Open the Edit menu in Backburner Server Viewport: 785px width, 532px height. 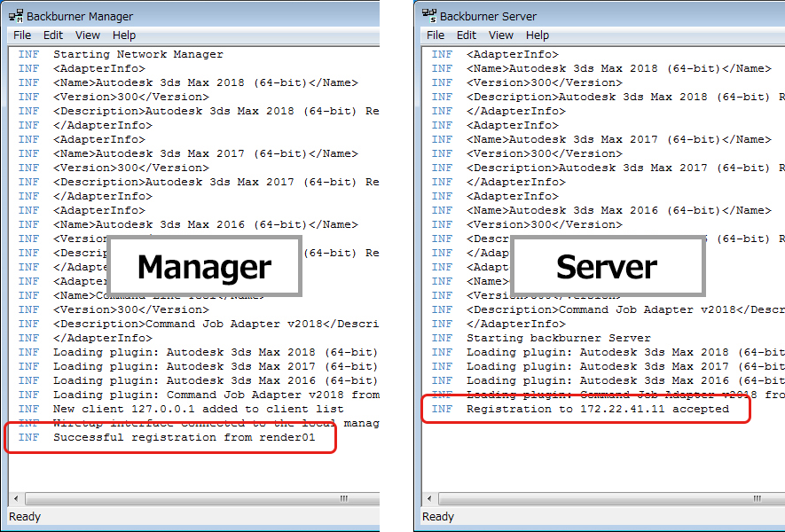(x=467, y=35)
